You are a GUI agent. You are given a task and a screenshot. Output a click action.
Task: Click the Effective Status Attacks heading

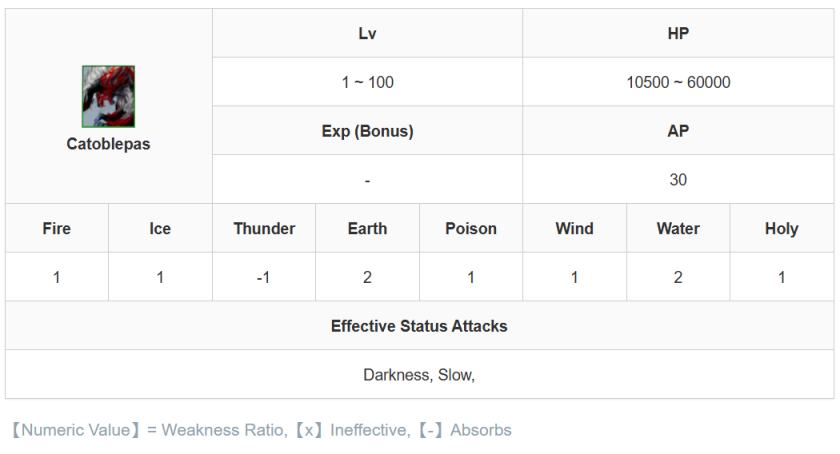419,326
